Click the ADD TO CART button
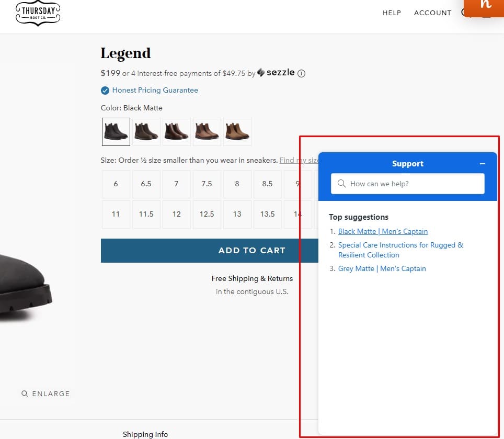 pyautogui.click(x=210, y=251)
